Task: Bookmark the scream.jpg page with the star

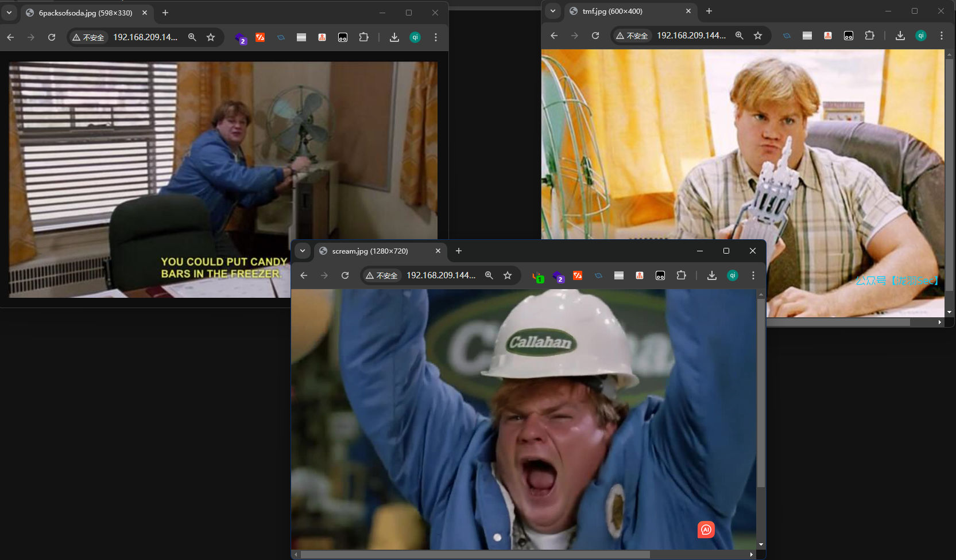Action: pyautogui.click(x=508, y=275)
